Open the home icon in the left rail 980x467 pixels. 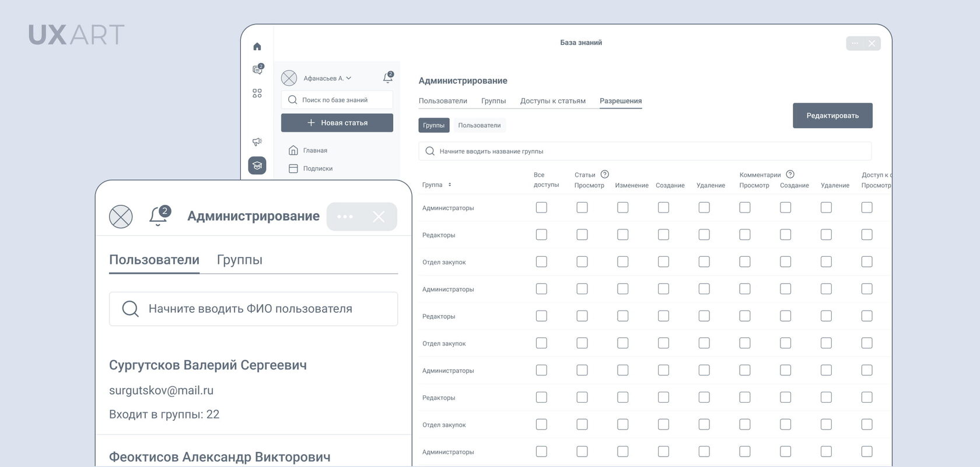[x=257, y=47]
